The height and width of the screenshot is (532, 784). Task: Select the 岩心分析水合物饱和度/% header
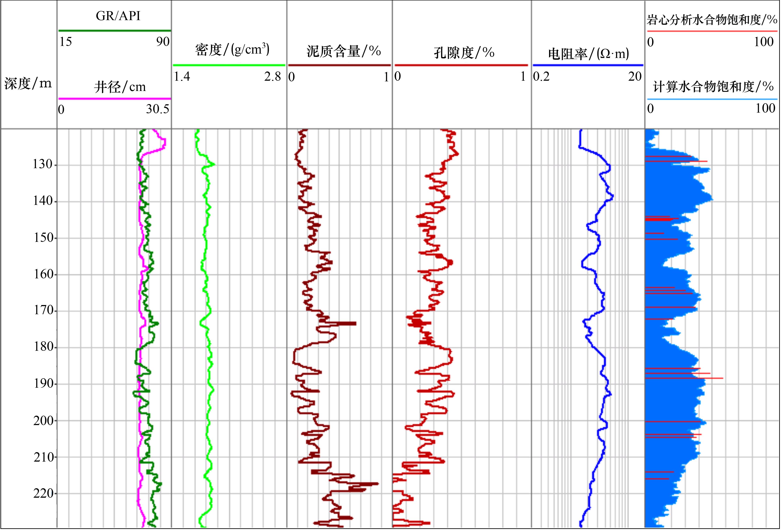[712, 20]
